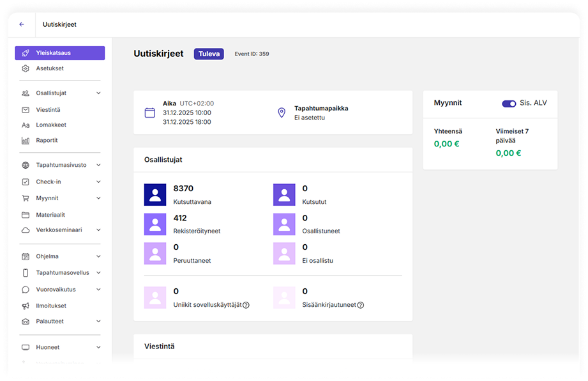Screen dimensions: 588x381
Task: Expand the Check-in submenu chevron
Action: 98,182
